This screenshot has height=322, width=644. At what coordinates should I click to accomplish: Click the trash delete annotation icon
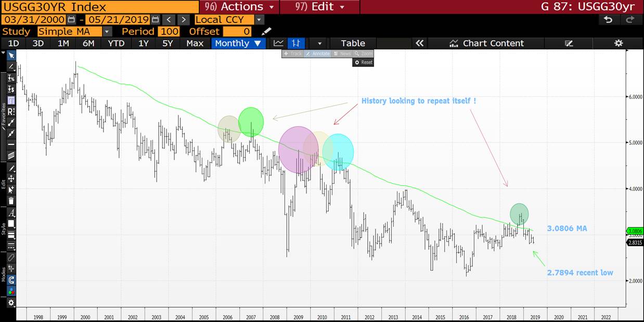click(11, 201)
